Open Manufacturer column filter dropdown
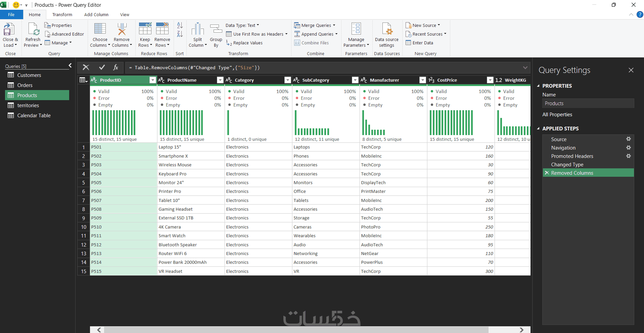The height and width of the screenshot is (333, 644). [423, 80]
